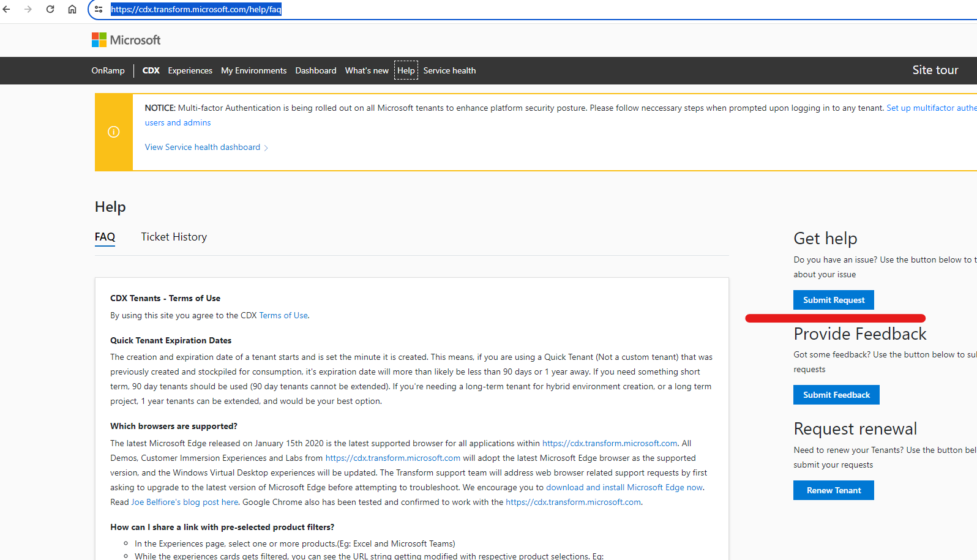This screenshot has width=977, height=560.
Task: Click the 'Quick Tenant Expiration Dates' heading
Action: pyautogui.click(x=171, y=340)
